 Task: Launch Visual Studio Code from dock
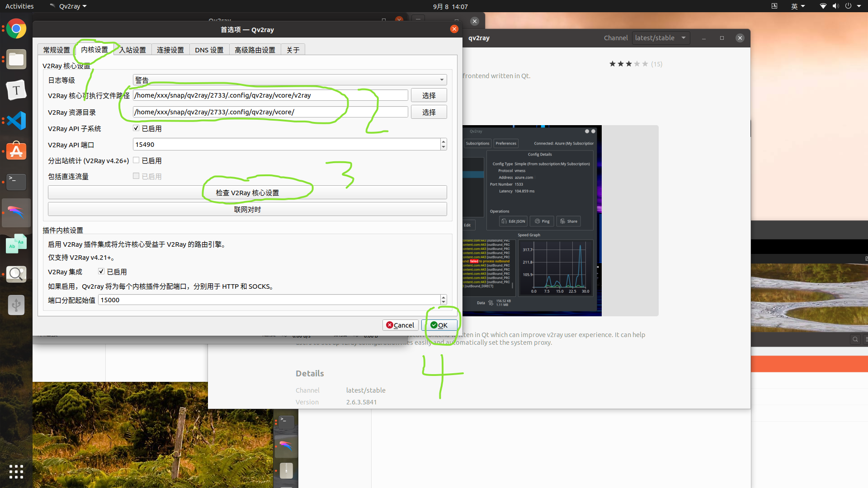coord(16,121)
